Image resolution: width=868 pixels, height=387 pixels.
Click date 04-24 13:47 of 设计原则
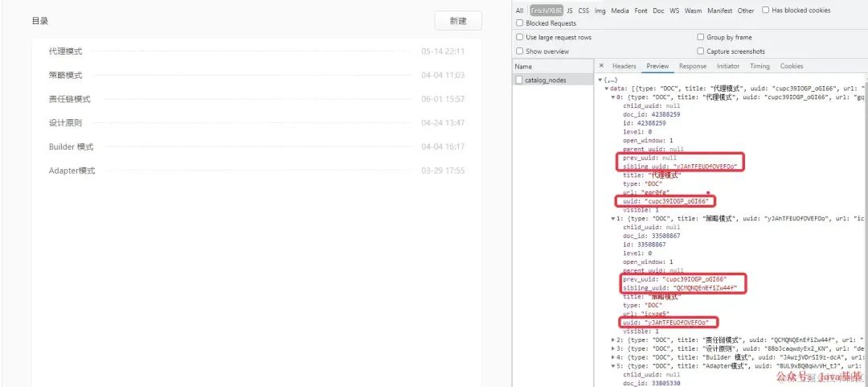(x=443, y=123)
